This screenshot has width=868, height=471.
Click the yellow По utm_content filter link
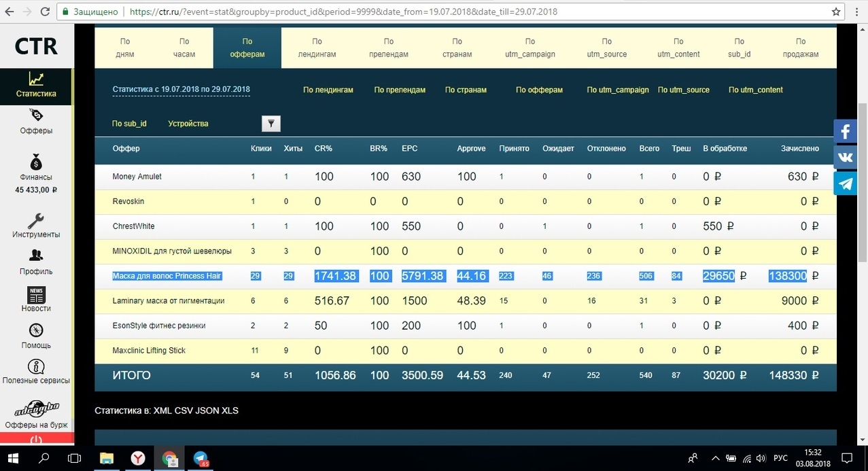(756, 90)
